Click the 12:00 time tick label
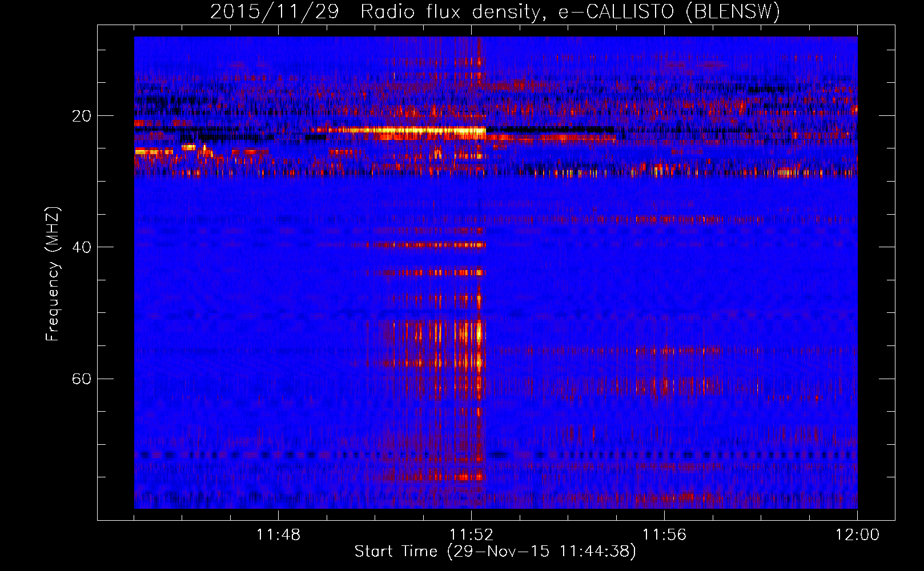 pos(857,535)
